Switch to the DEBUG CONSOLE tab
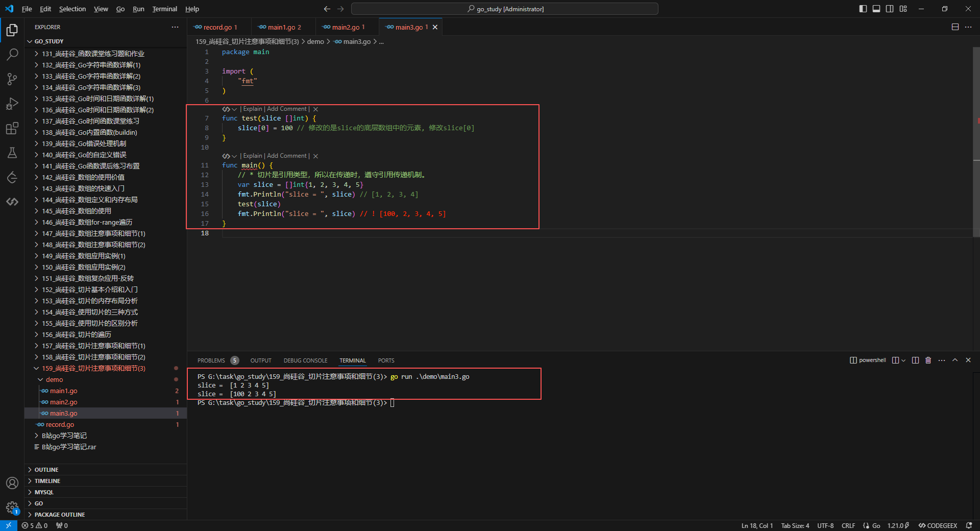 306,360
